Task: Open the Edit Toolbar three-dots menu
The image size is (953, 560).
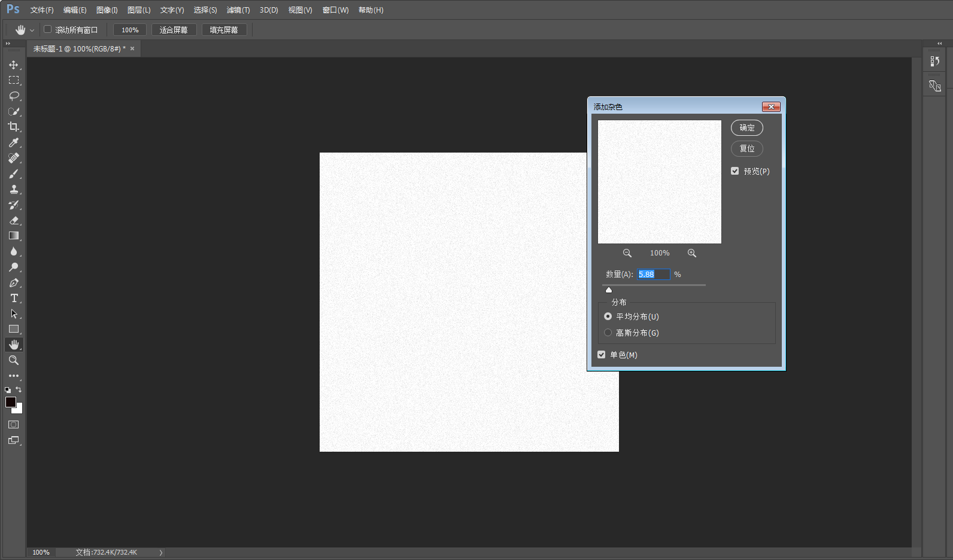Action: (x=14, y=376)
